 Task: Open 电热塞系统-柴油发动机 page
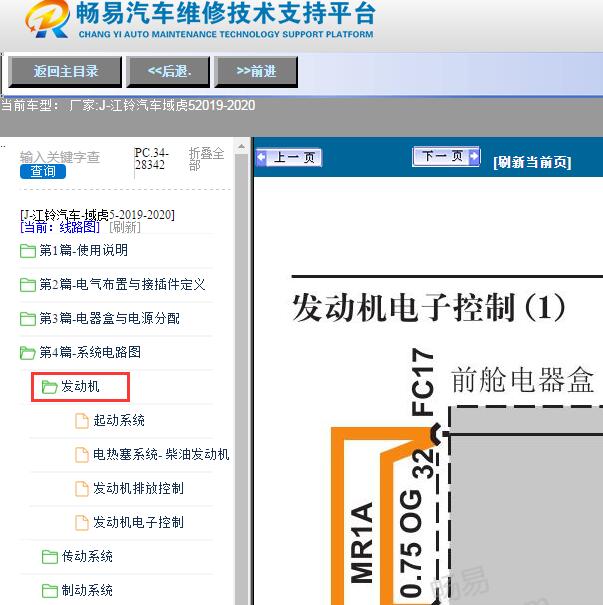[161, 454]
